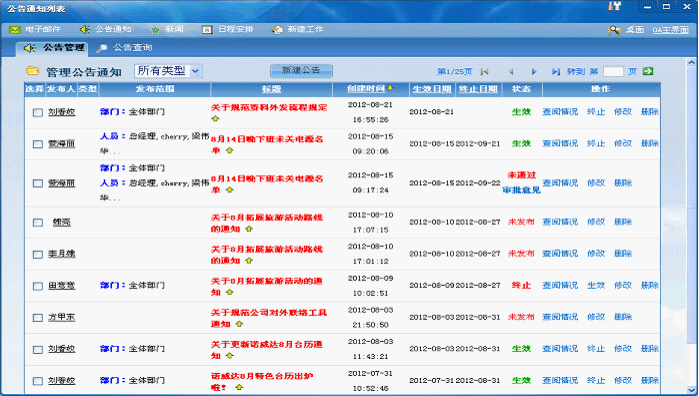Screen dimensions: 699x396
Task: Click top-arrow icon in 09:17:24 row title
Action: pos(229,190)
